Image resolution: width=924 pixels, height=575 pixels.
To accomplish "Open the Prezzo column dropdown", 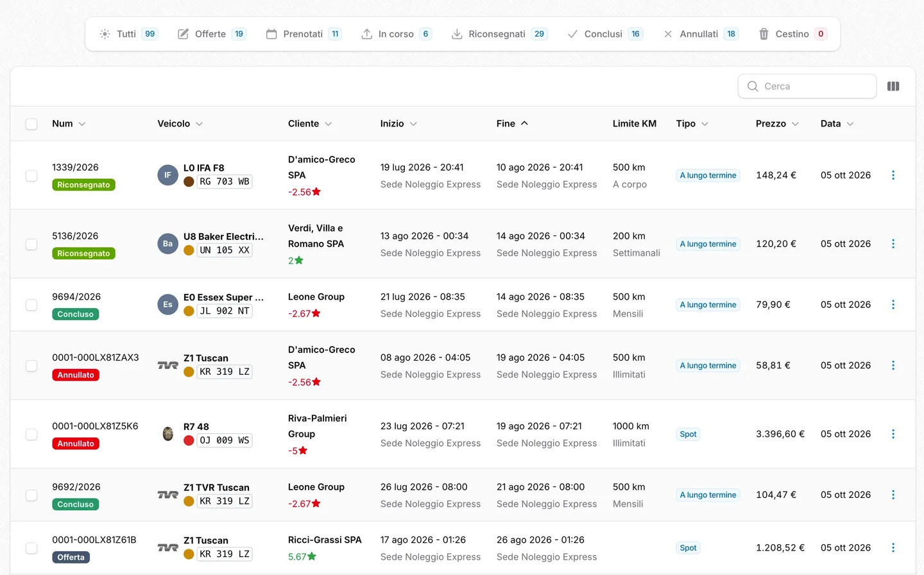I will click(x=795, y=124).
